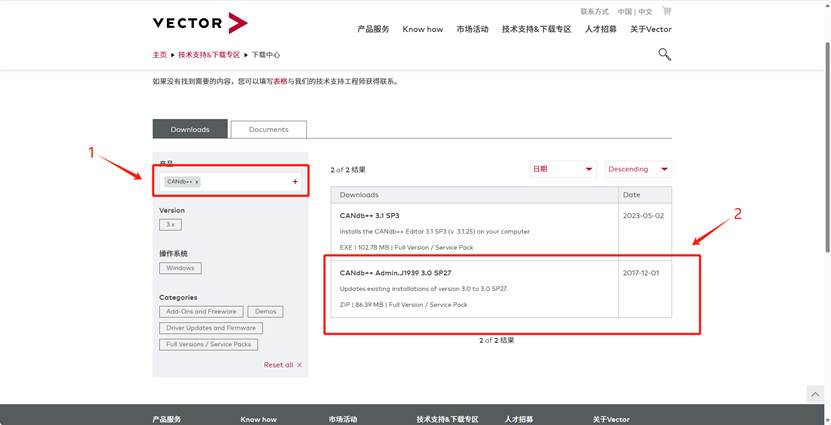Open the Know how top menu
The width and height of the screenshot is (831, 425).
[422, 29]
